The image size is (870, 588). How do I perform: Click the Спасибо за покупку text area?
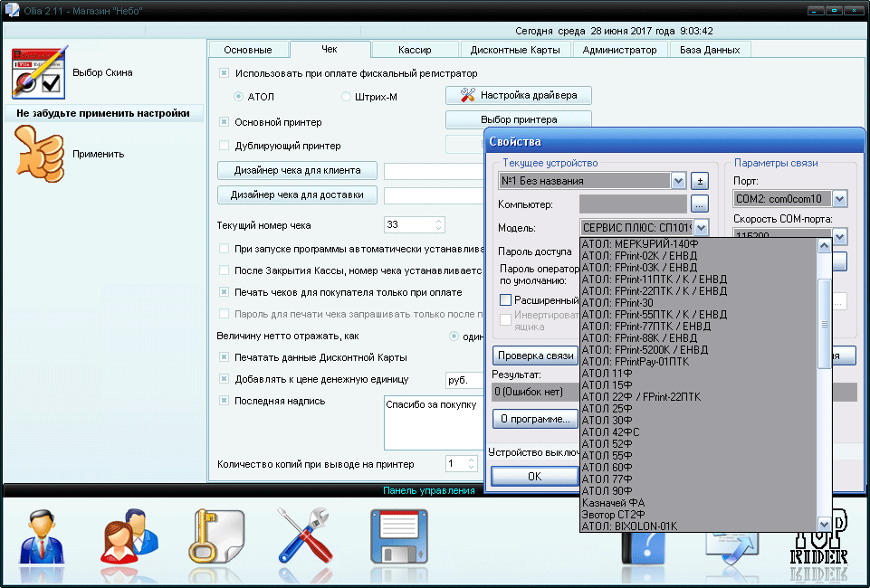coord(434,422)
